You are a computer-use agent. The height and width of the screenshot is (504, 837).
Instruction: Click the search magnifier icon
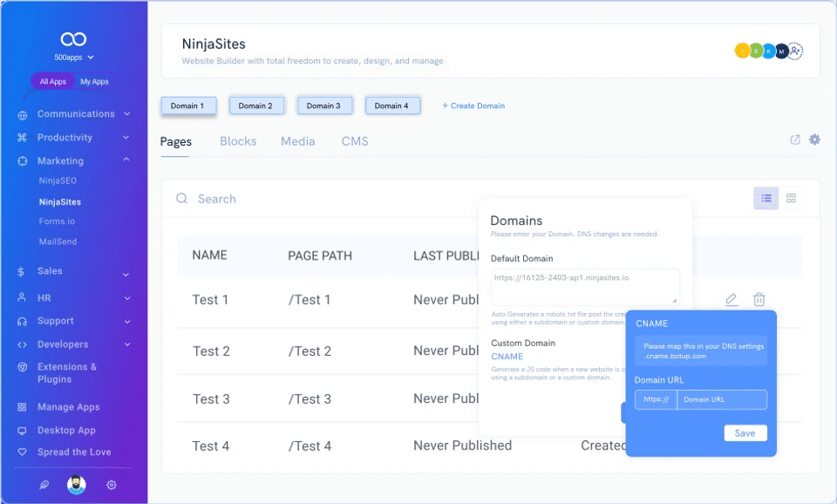(182, 199)
